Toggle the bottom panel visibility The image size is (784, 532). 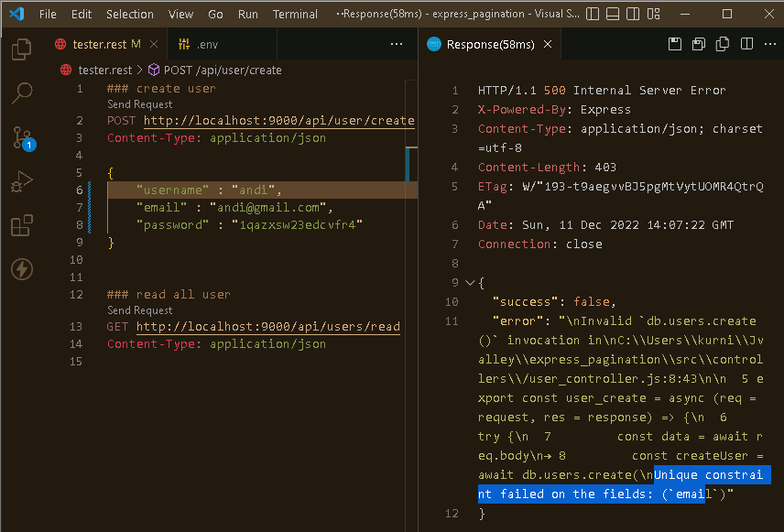(612, 14)
